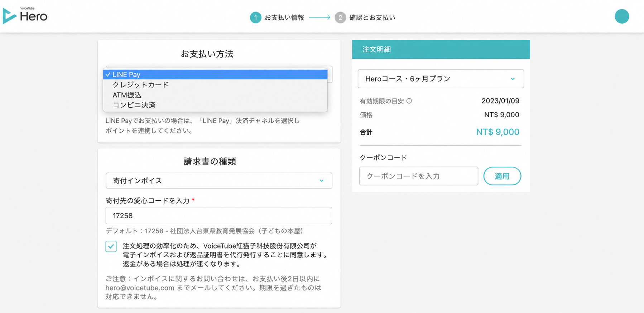Open the 寄付インボイス invoice type dropdown
The width and height of the screenshot is (644, 313).
[219, 181]
